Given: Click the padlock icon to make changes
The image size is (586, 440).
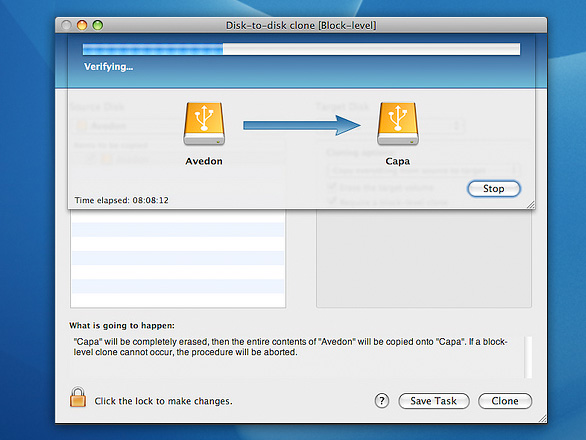Looking at the screenshot, I should [x=78, y=397].
